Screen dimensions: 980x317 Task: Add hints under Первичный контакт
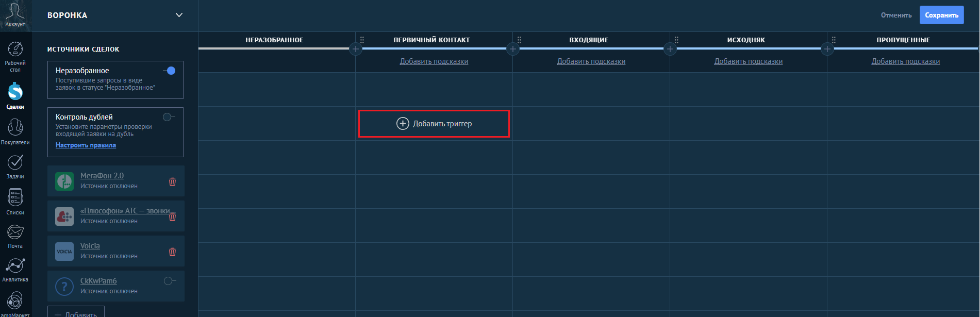coord(434,61)
